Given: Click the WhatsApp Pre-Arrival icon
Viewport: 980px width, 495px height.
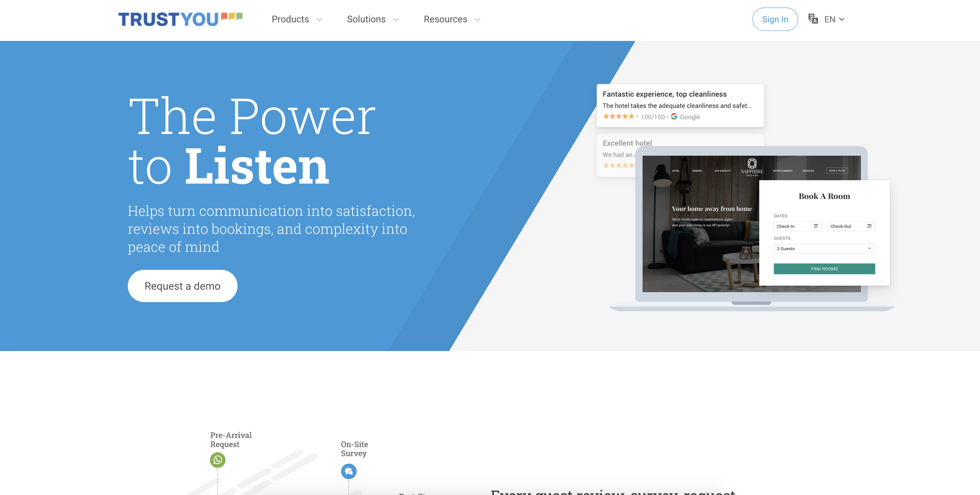Looking at the screenshot, I should click(x=218, y=460).
